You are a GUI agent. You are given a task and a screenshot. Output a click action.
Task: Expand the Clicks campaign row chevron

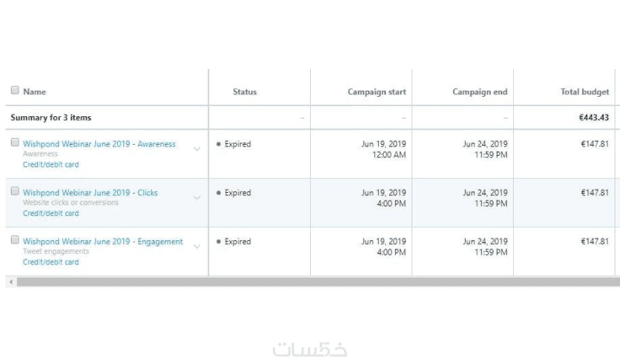pyautogui.click(x=197, y=197)
